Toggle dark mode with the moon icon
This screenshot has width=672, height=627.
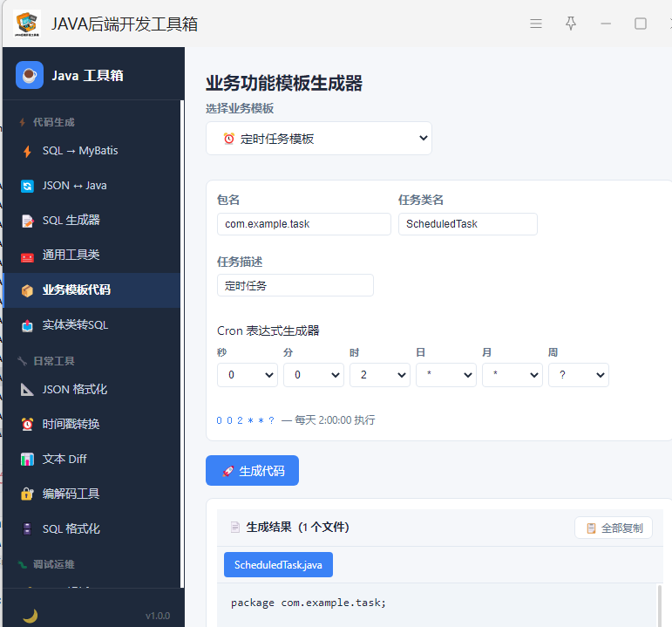coord(30,617)
